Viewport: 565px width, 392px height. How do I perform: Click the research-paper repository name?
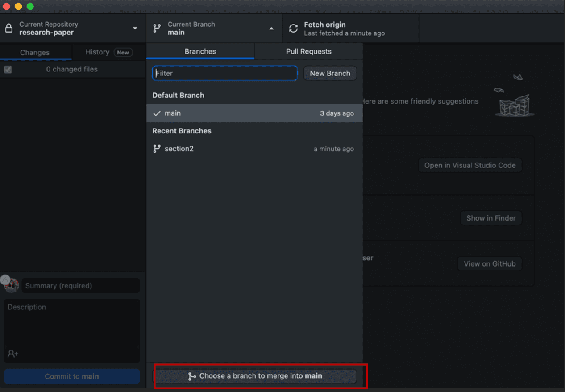(46, 33)
